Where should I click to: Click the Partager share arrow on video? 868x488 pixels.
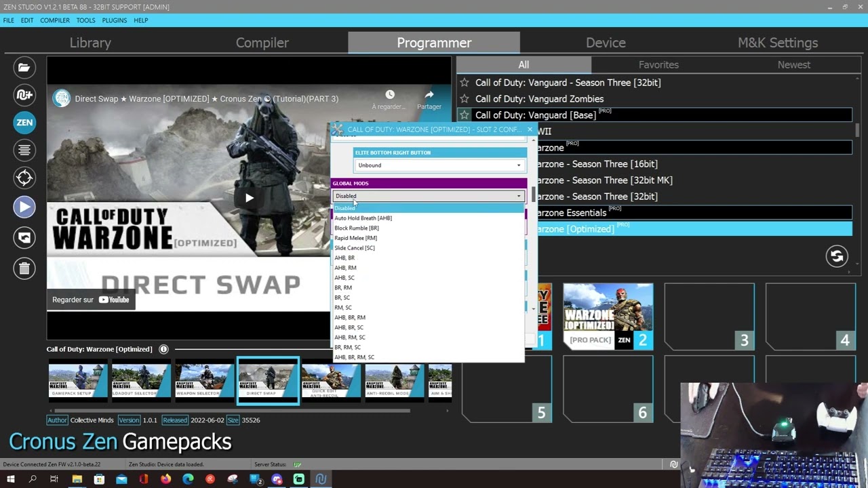click(429, 95)
